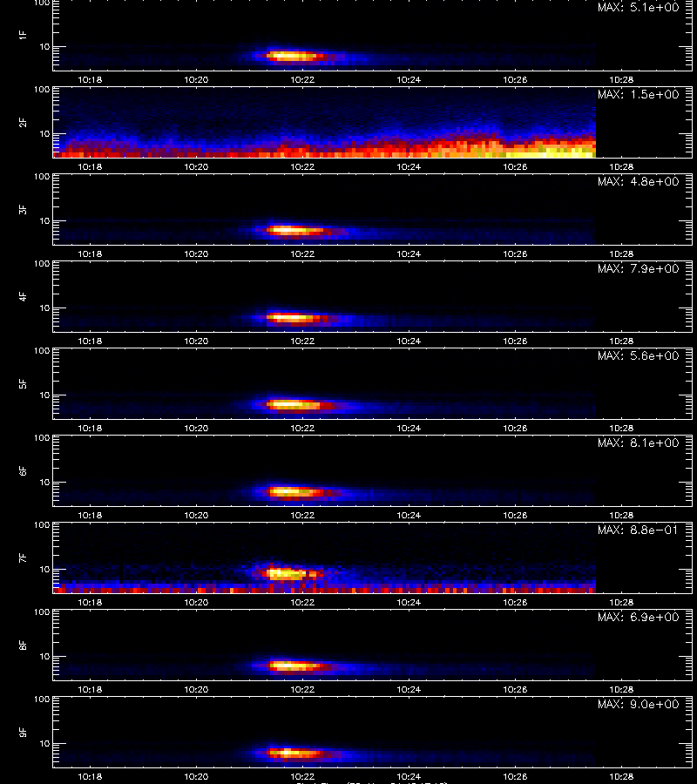Select the 1F panel axis label
The width and height of the screenshot is (697, 784).
[x=23, y=35]
